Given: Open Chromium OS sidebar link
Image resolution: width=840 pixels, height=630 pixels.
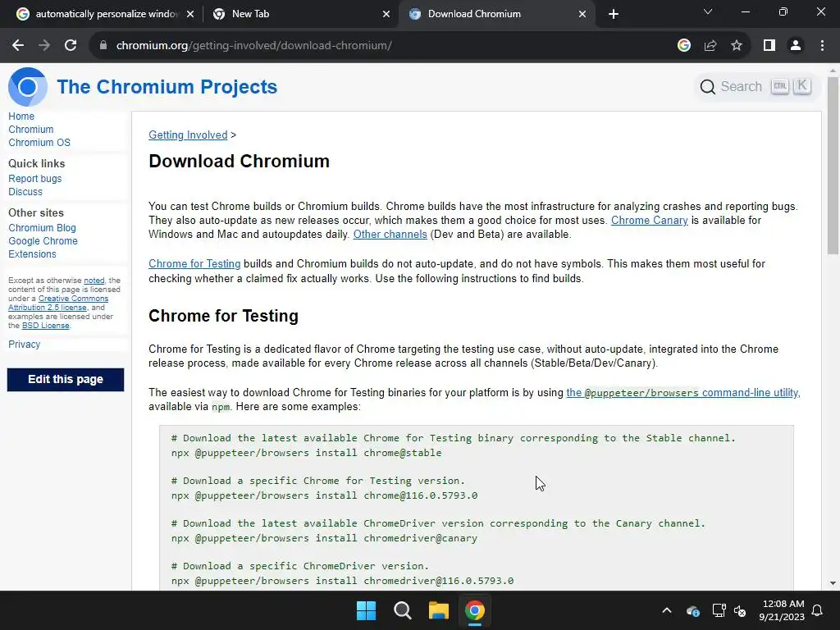Looking at the screenshot, I should pyautogui.click(x=39, y=143).
